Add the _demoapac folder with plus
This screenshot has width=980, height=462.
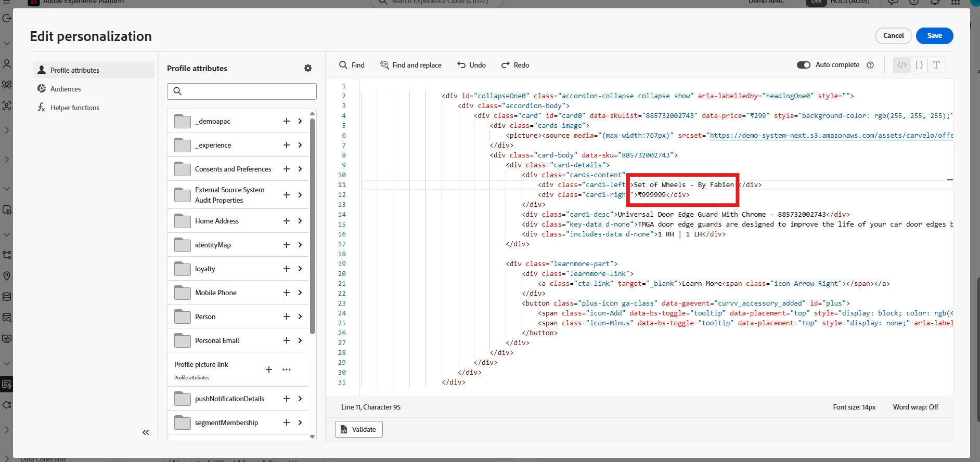click(x=286, y=121)
